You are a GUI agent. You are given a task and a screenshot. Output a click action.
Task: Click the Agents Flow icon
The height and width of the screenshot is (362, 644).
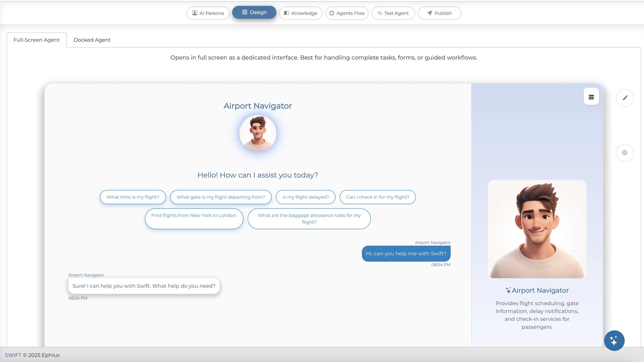pyautogui.click(x=331, y=13)
